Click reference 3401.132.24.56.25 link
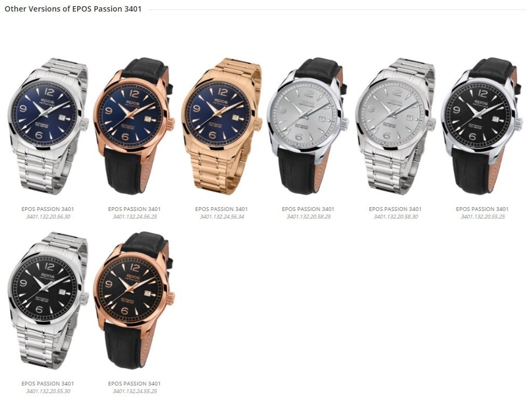The width and height of the screenshot is (532, 403). 135,217
